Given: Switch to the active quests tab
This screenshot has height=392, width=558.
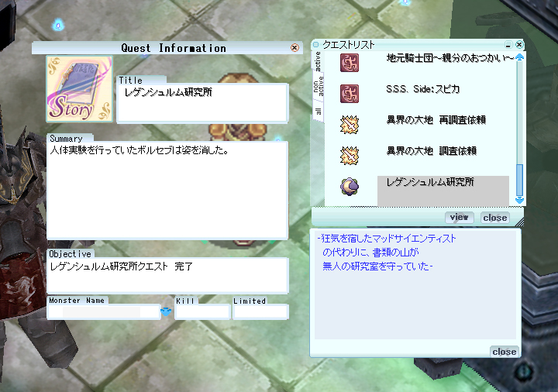Looking at the screenshot, I should tap(318, 61).
